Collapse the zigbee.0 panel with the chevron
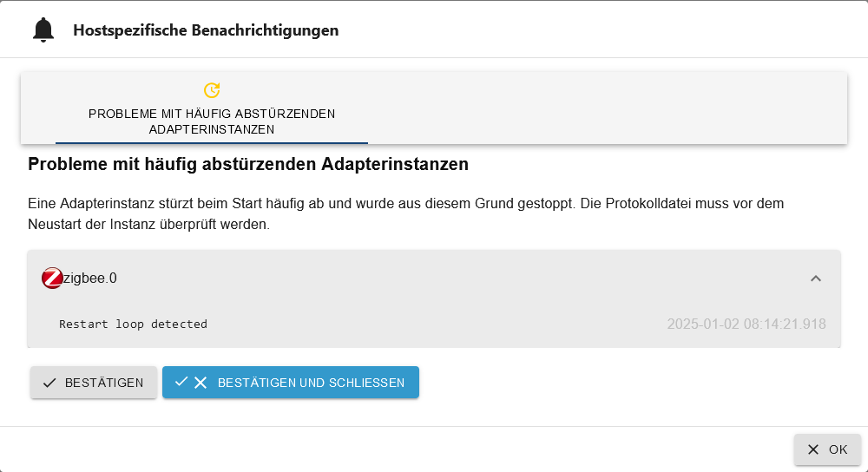This screenshot has width=868, height=472. tap(815, 279)
